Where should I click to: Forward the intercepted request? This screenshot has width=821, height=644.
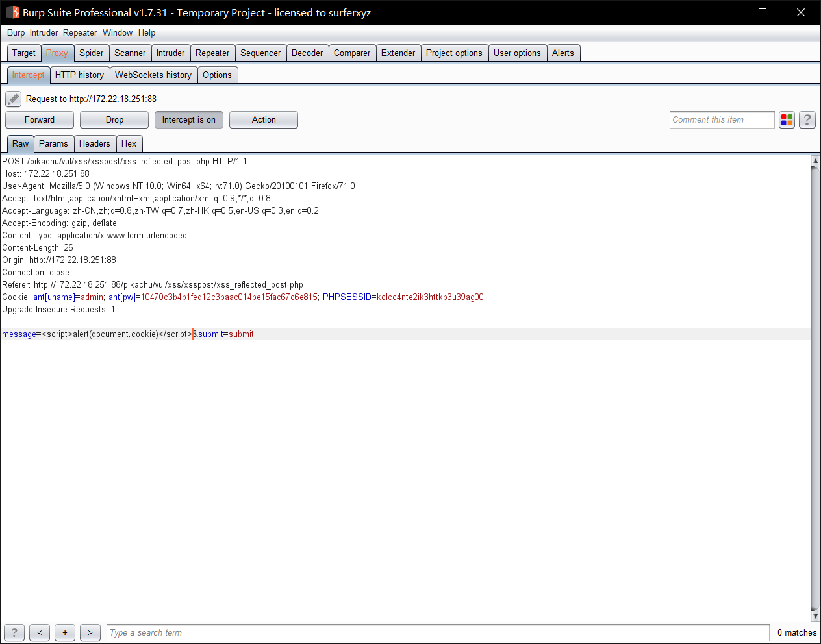40,119
